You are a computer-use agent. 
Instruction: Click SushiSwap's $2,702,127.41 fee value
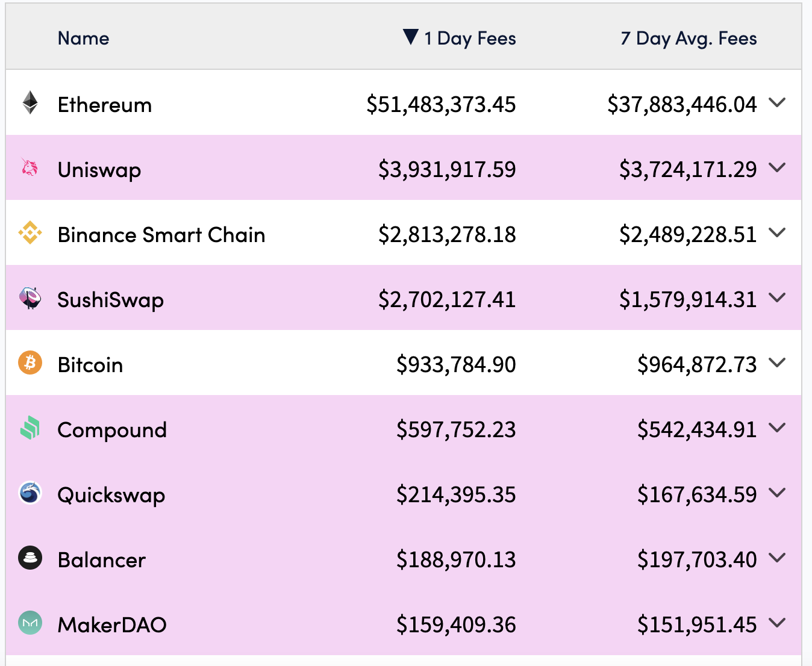[x=448, y=300]
